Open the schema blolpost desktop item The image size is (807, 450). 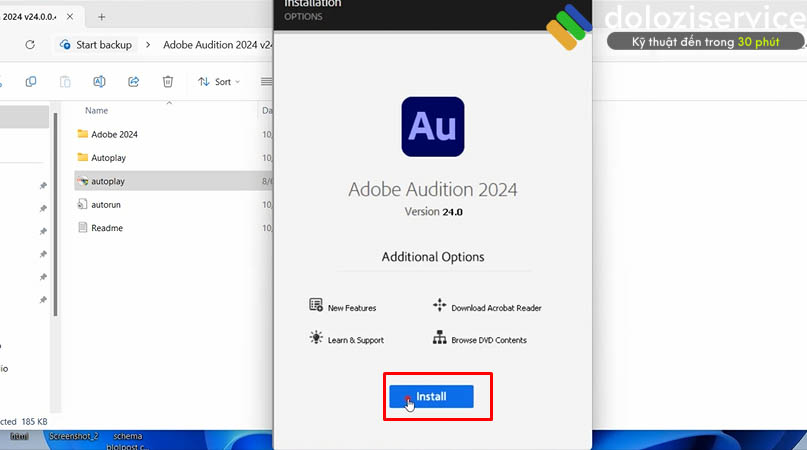tap(127, 441)
